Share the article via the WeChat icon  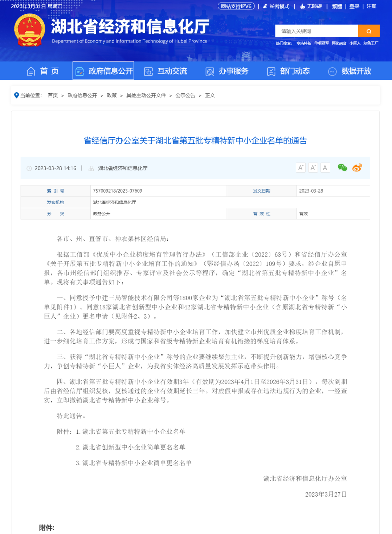pyautogui.click(x=342, y=167)
